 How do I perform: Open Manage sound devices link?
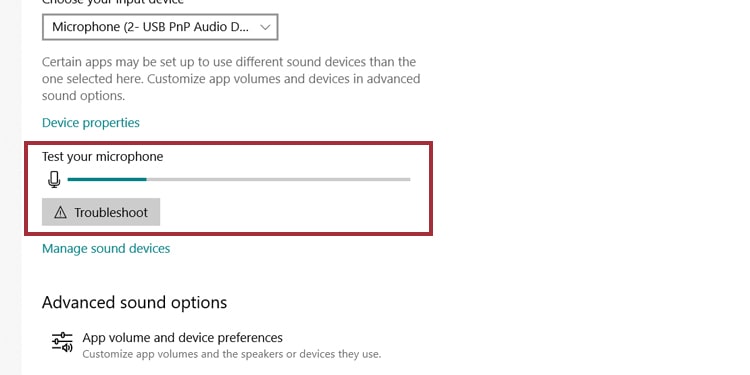point(106,248)
